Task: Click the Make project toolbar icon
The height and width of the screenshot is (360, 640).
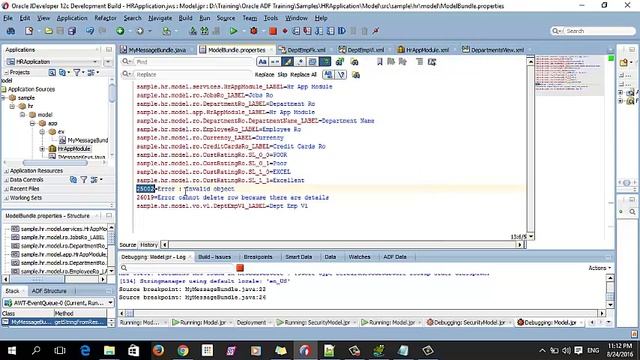Action: tap(193, 31)
